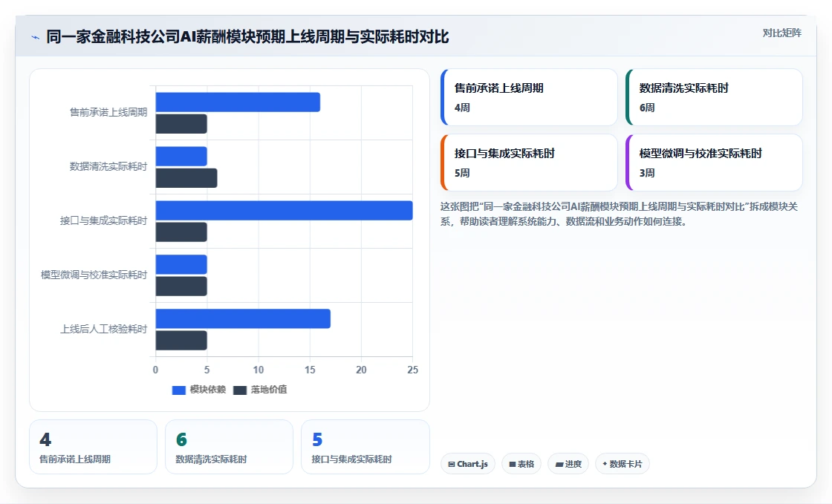This screenshot has width=832, height=504.
Task: Click the blue bar for 上线后人工核验耗时
Action: 243,318
